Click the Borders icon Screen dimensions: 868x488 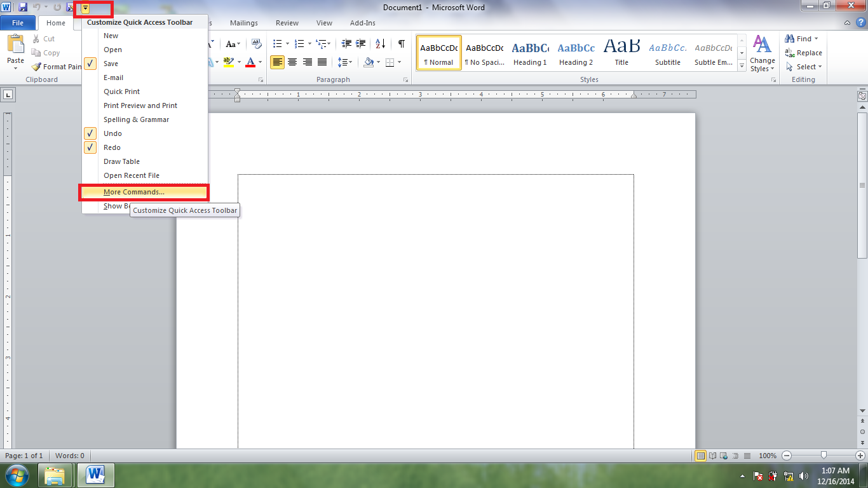coord(390,62)
